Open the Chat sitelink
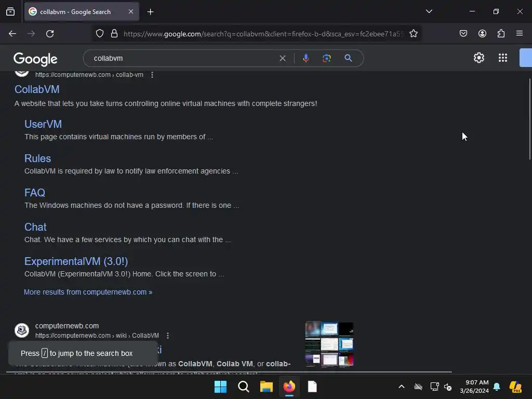 click(x=35, y=227)
